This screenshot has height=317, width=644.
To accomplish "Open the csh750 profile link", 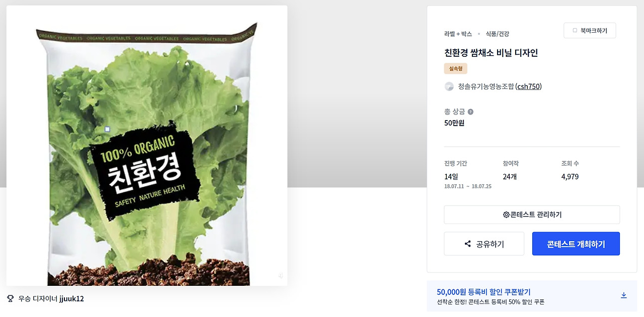I will click(529, 86).
